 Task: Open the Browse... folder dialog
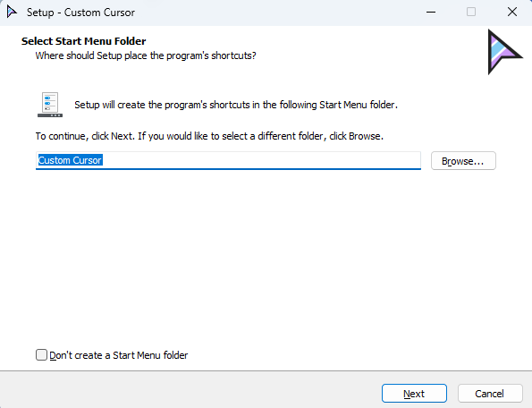pyautogui.click(x=463, y=160)
